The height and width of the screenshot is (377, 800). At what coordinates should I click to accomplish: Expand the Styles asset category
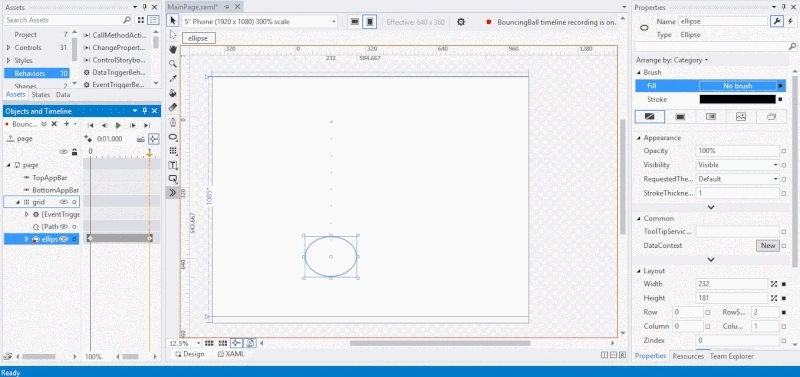pyautogui.click(x=8, y=60)
